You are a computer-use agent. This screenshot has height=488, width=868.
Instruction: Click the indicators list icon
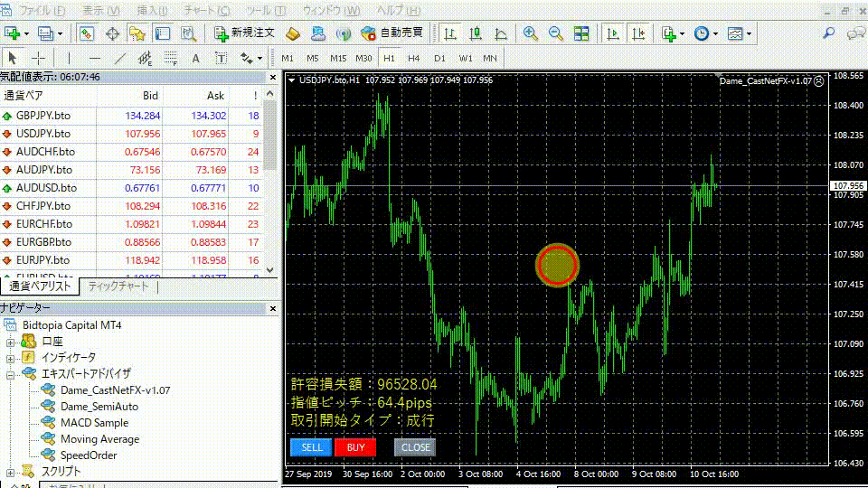[669, 33]
